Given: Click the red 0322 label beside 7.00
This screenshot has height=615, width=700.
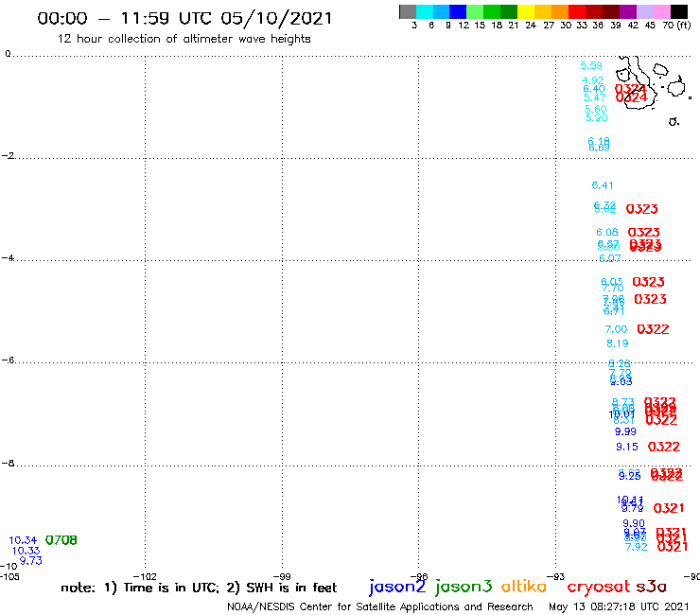Looking at the screenshot, I should pos(653,329).
